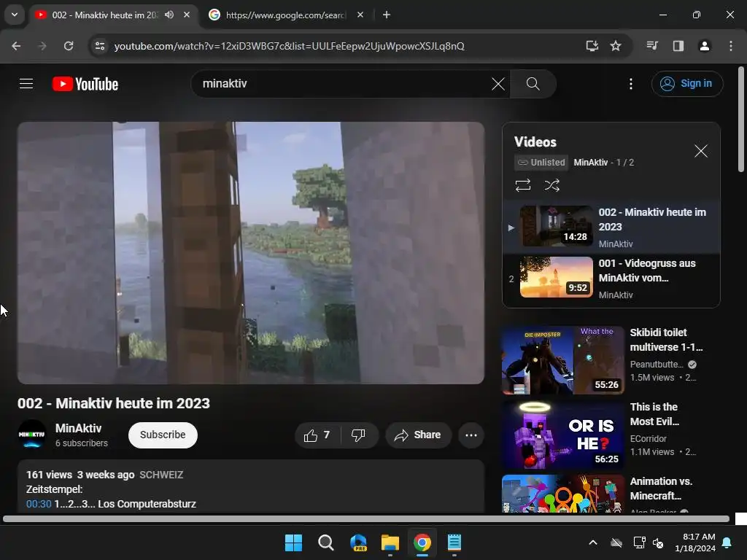This screenshot has width=747, height=560.
Task: Open Chrome from the taskbar
Action: 422,542
